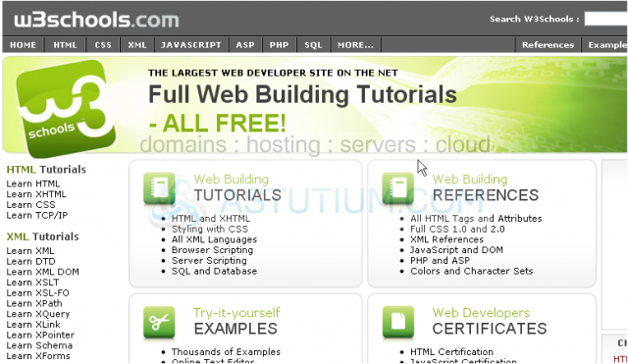Screen dimensions: 628x364
Task: Open the ASP navigation tab
Action: (x=245, y=45)
